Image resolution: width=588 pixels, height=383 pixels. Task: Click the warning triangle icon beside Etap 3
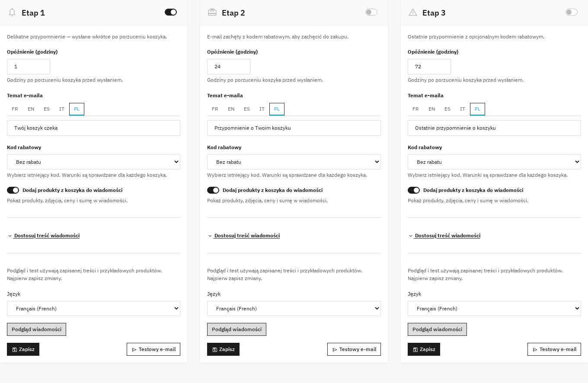413,13
